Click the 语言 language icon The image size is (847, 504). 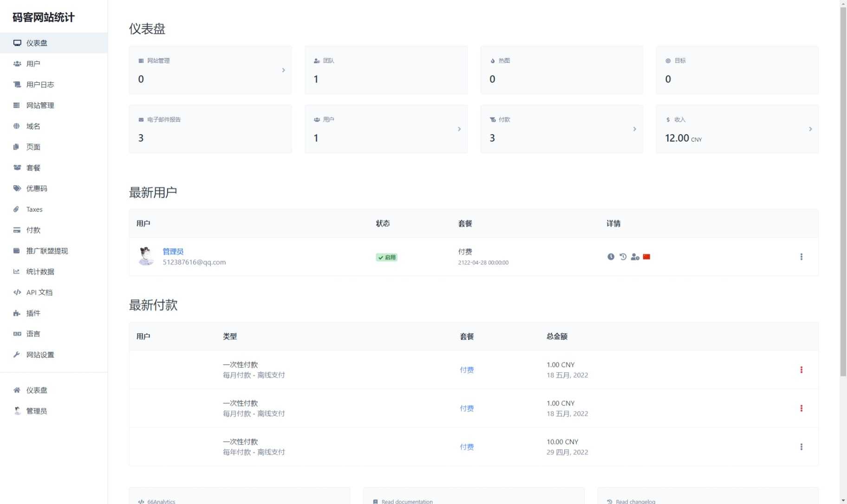click(x=17, y=334)
